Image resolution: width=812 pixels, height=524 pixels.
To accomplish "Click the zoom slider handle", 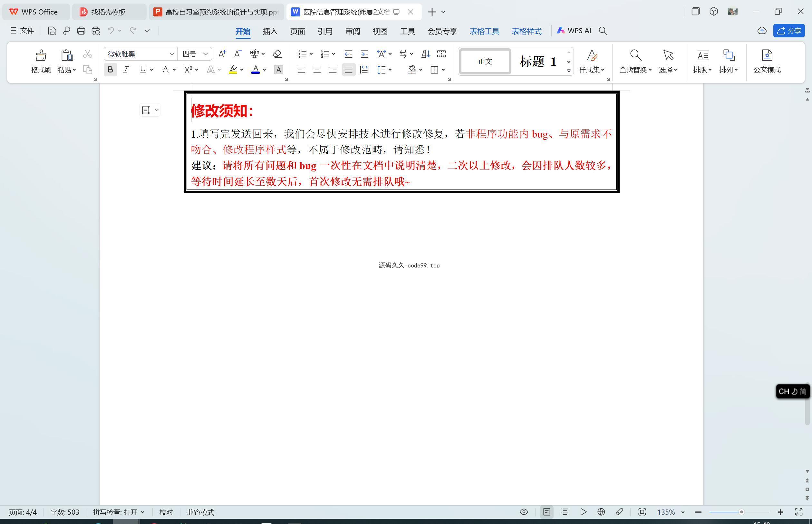I will pos(741,512).
